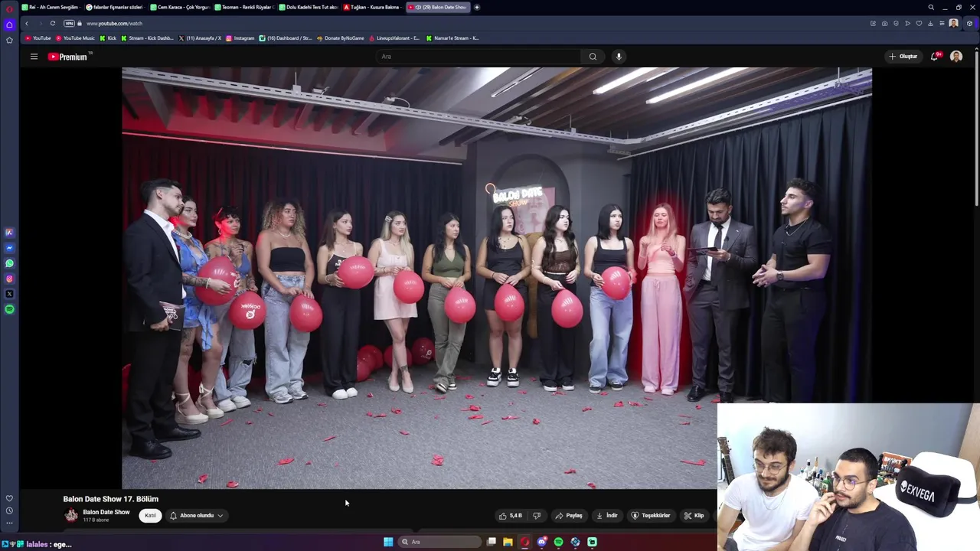Open Instagram in Opera sidebar
The image size is (980, 551).
9,279
